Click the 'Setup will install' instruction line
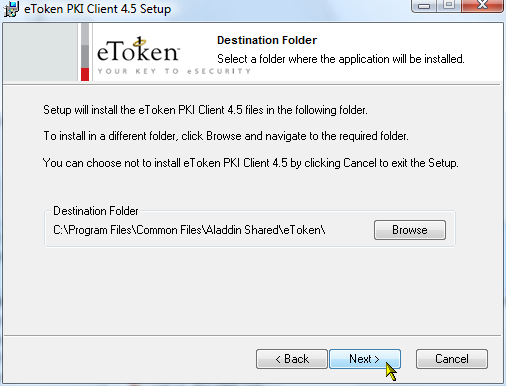The image size is (506, 386). click(x=205, y=110)
